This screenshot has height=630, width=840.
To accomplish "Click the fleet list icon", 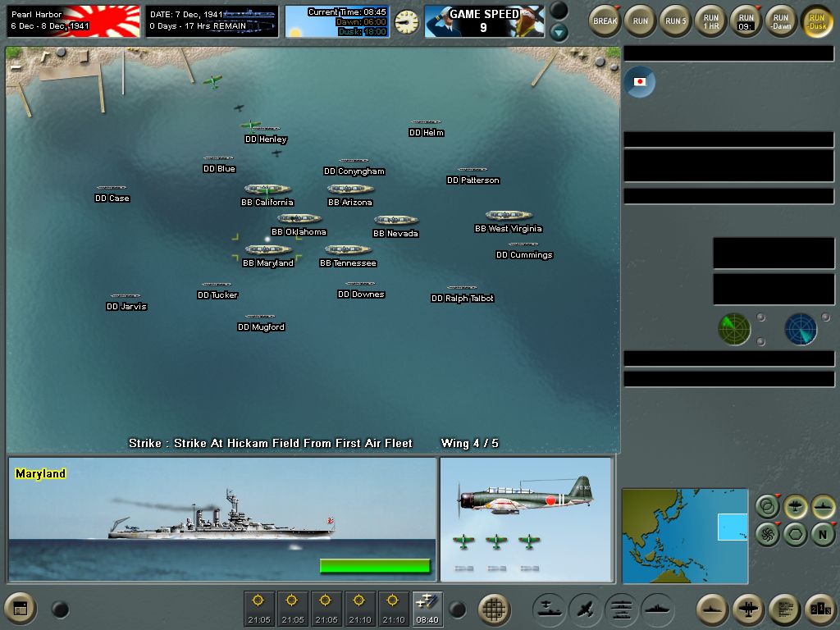I will [620, 609].
